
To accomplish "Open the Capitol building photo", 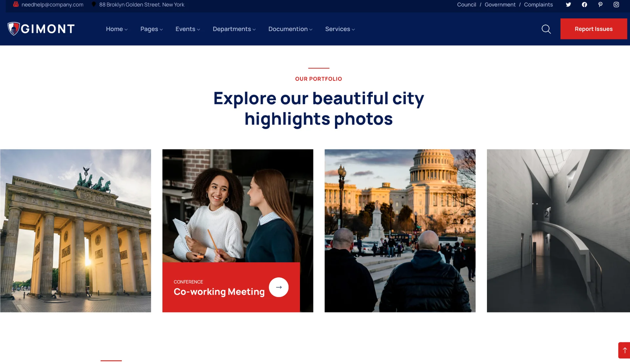I will tap(400, 231).
